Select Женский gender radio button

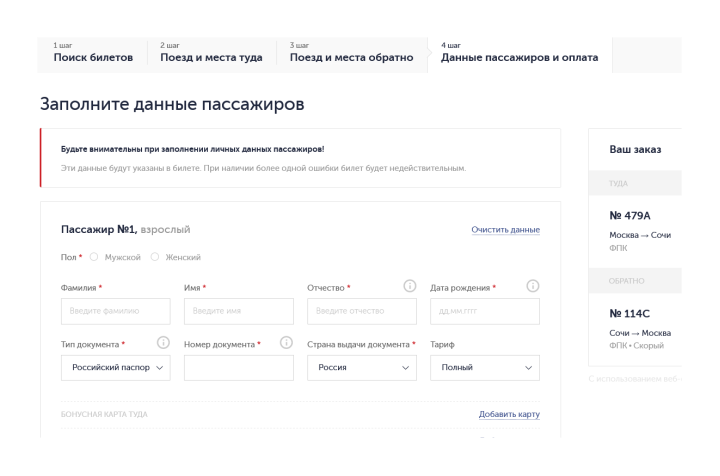pyautogui.click(x=155, y=257)
